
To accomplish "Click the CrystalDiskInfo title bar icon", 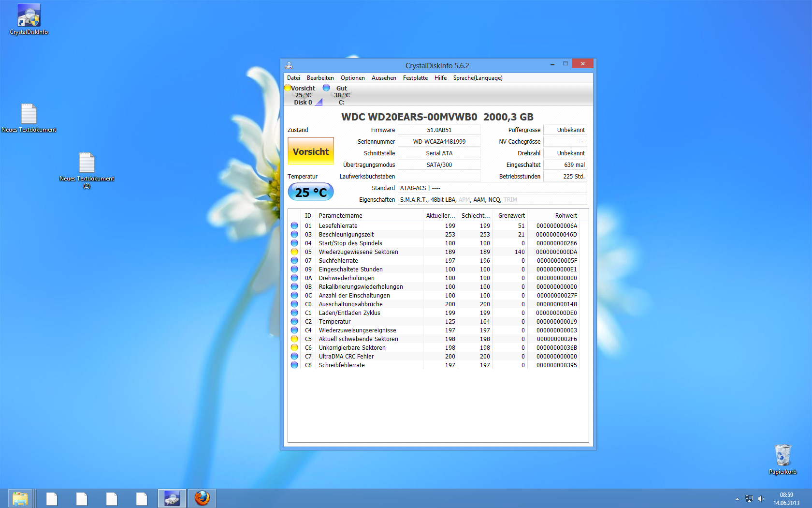I will pyautogui.click(x=289, y=65).
